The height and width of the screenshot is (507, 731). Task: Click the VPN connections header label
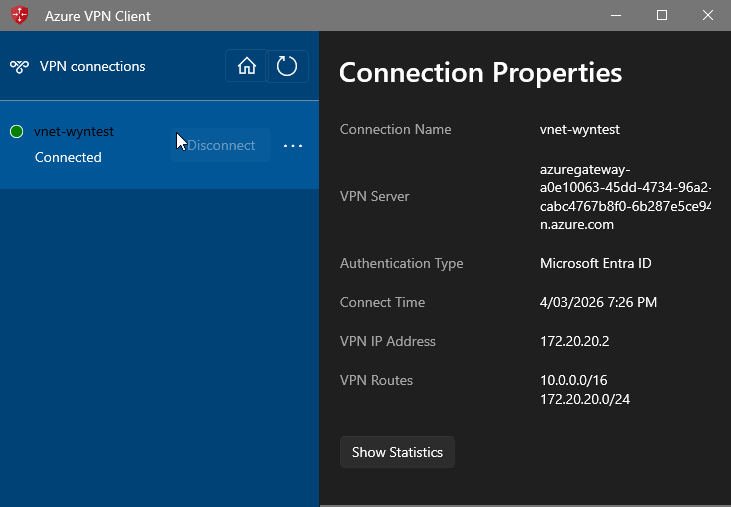pyautogui.click(x=92, y=67)
